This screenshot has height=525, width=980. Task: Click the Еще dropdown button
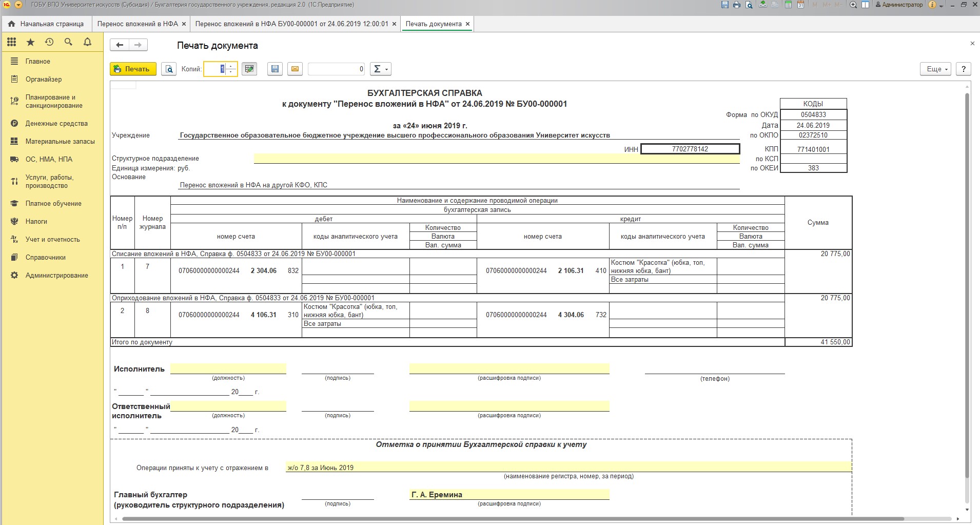click(936, 69)
